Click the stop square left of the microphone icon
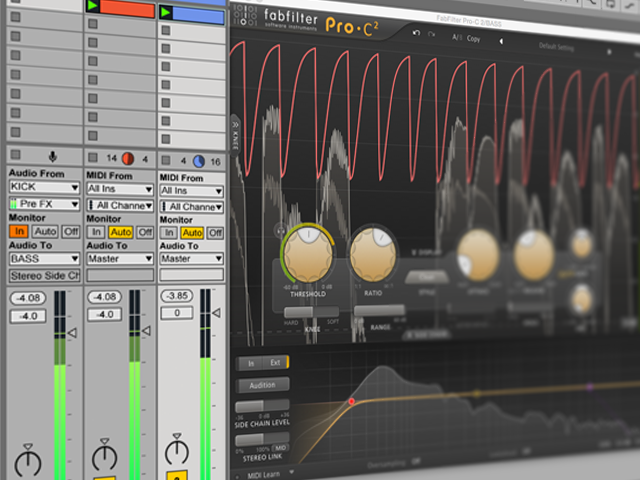Screen dimensions: 640x480 pyautogui.click(x=16, y=155)
